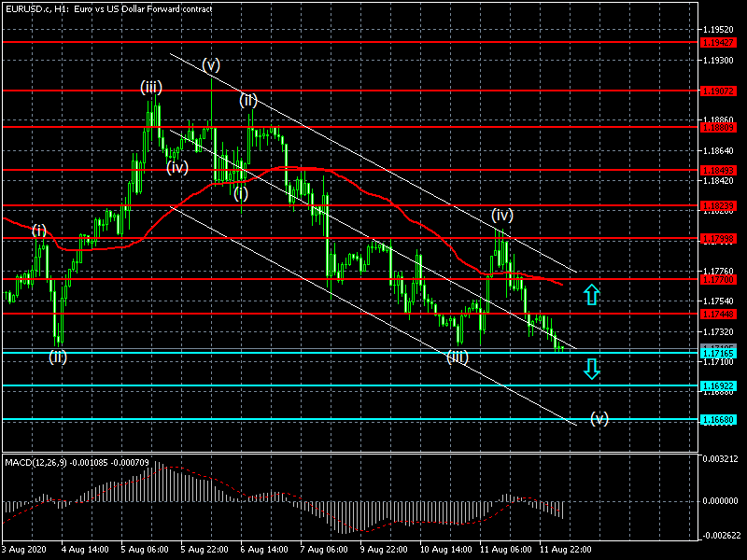Click the '5 Aug 06:00' time axis label
The width and height of the screenshot is (747, 560).
pyautogui.click(x=145, y=550)
